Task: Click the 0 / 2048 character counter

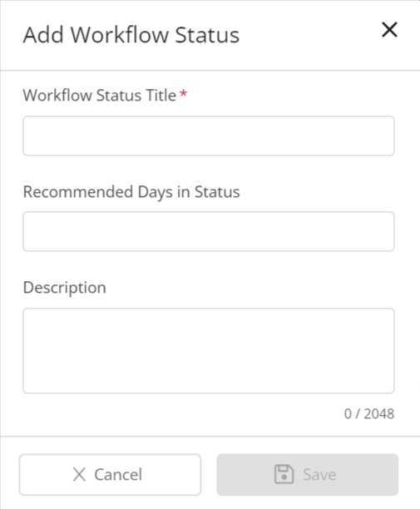Action: [369, 414]
